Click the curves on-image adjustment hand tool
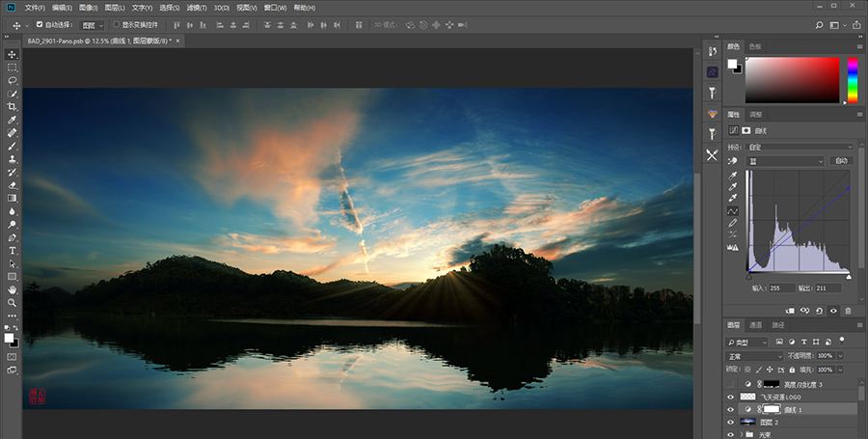868x439 pixels. tap(733, 161)
